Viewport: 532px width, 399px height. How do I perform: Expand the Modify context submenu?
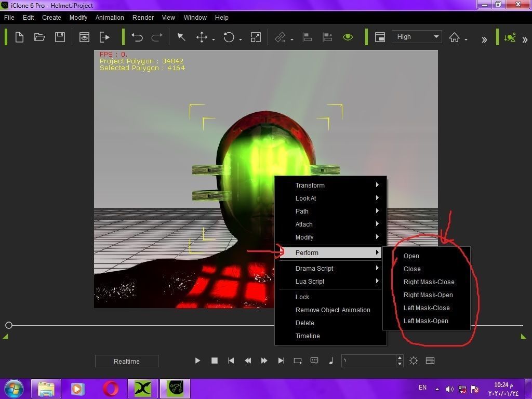330,237
